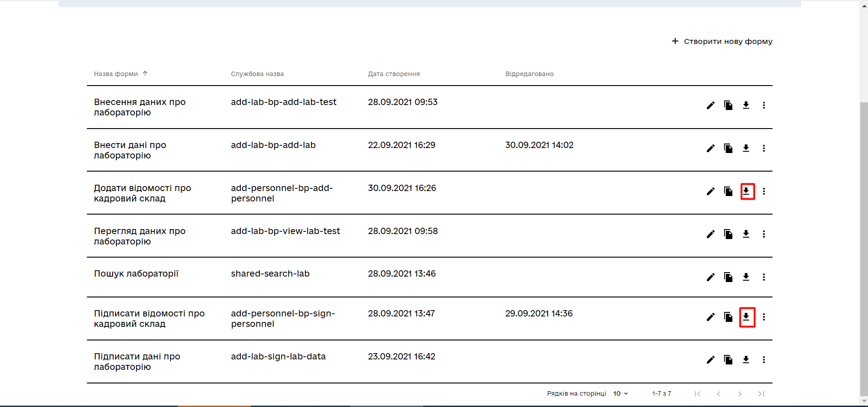868x407 pixels.
Task: Open more options for add-lab-bp-add-lab-test row
Action: 764,105
